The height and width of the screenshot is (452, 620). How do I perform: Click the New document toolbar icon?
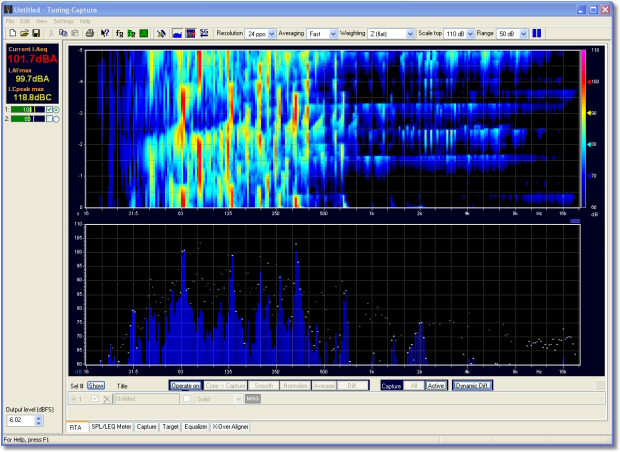[x=13, y=34]
